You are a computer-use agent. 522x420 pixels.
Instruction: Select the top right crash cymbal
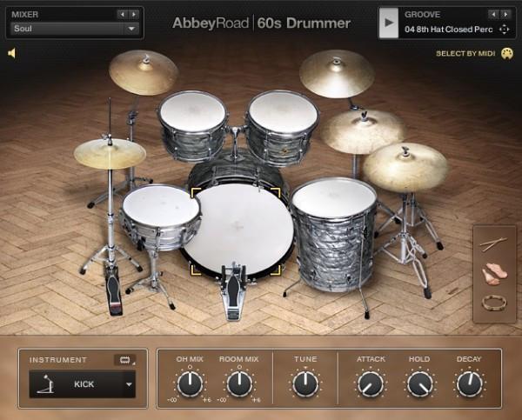[337, 73]
